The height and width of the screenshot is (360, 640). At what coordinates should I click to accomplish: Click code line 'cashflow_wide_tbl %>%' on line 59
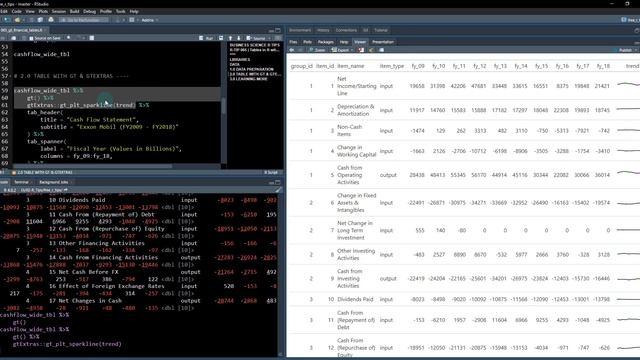[x=48, y=91]
